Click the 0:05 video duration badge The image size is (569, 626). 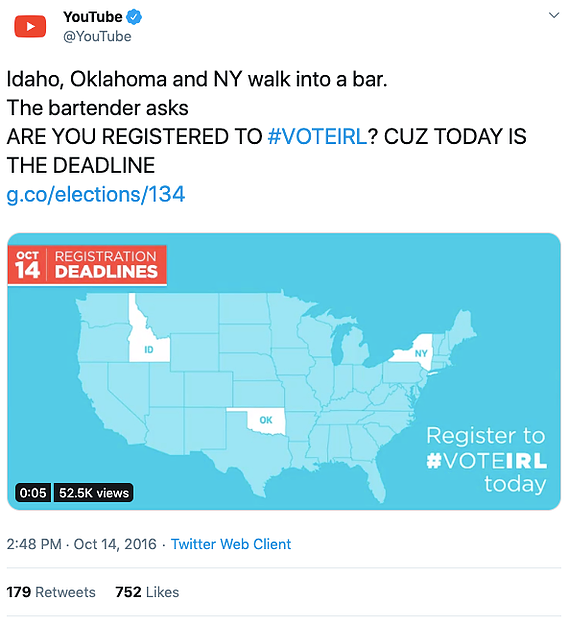33,493
